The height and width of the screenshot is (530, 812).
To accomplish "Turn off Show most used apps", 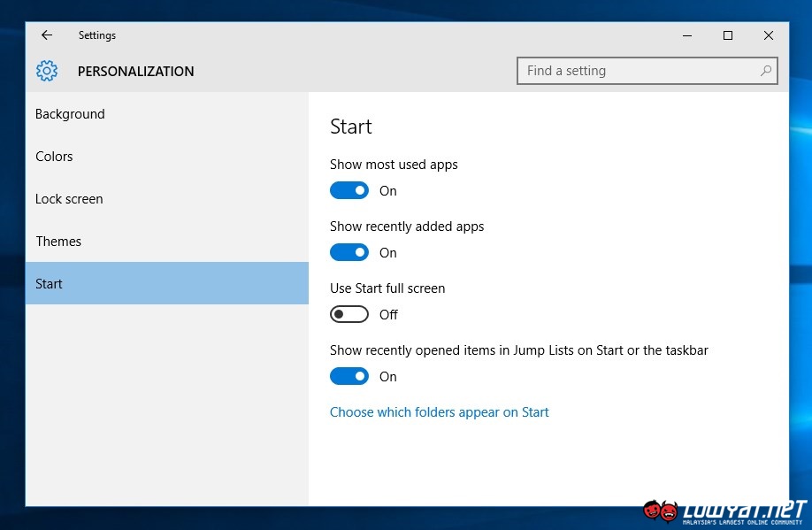I will tap(349, 191).
